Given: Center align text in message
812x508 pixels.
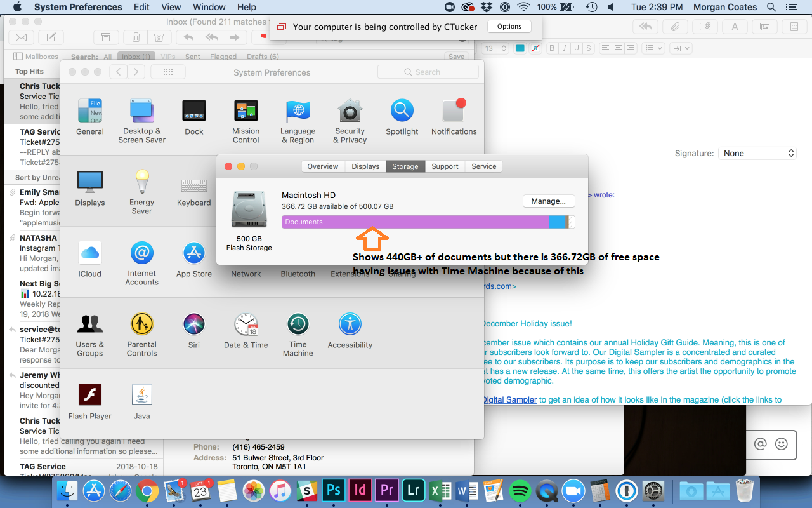Looking at the screenshot, I should 618,48.
